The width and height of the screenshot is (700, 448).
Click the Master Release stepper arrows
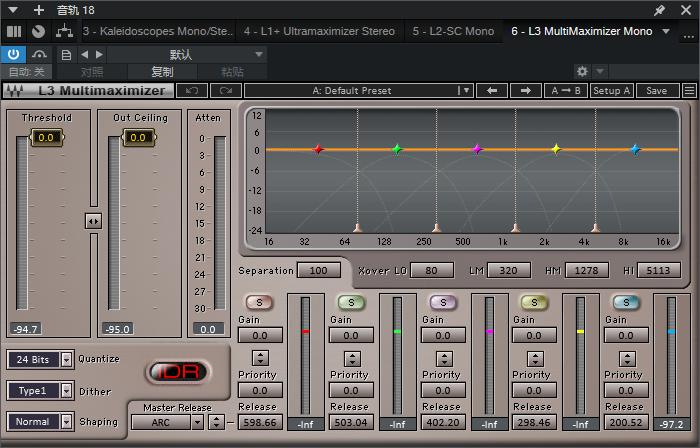[216, 422]
